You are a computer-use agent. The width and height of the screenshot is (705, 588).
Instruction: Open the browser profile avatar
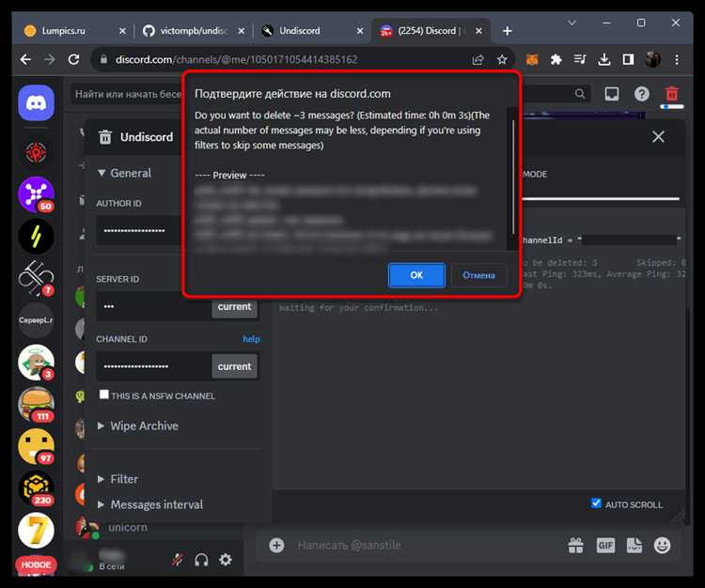(x=652, y=59)
